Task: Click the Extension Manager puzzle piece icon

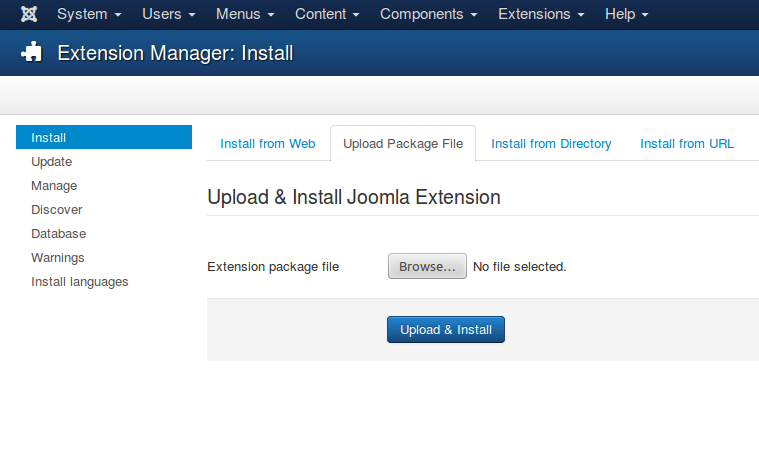Action: pos(31,52)
